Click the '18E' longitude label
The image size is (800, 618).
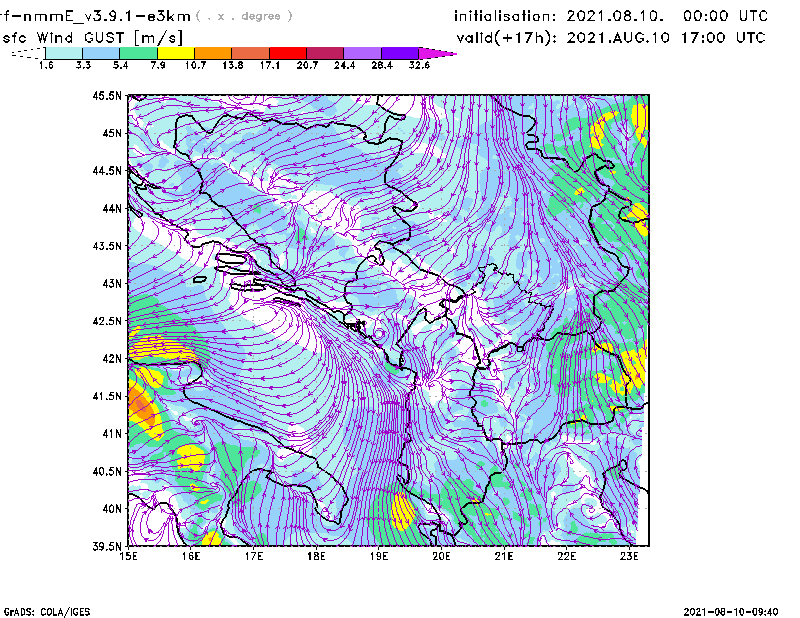point(316,556)
